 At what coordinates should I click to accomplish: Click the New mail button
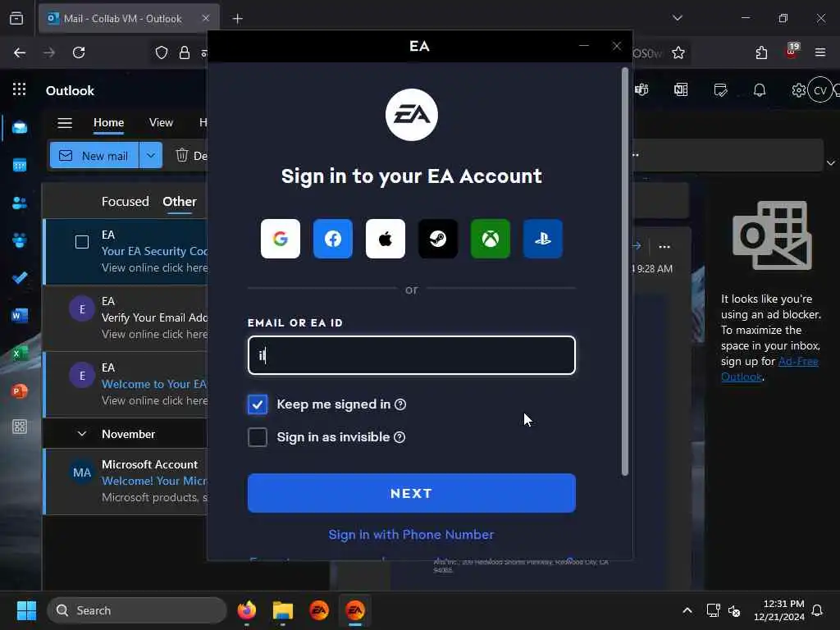(x=95, y=155)
